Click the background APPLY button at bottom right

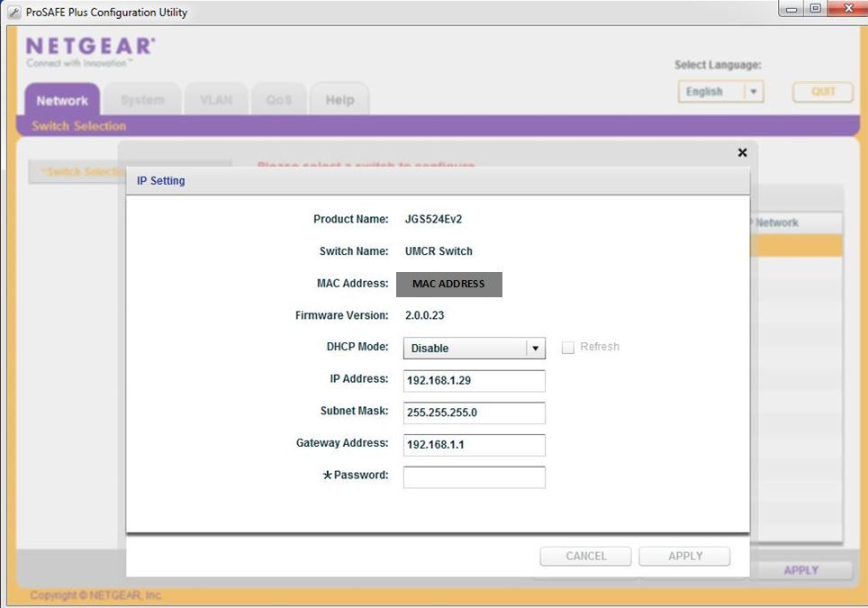point(801,570)
